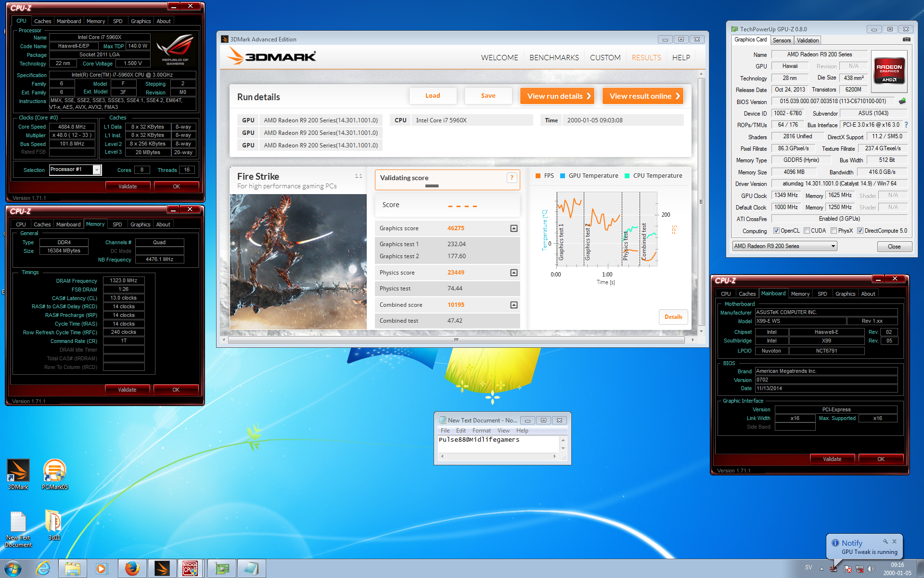Launch Internet Explorer from the taskbar

tap(43, 569)
